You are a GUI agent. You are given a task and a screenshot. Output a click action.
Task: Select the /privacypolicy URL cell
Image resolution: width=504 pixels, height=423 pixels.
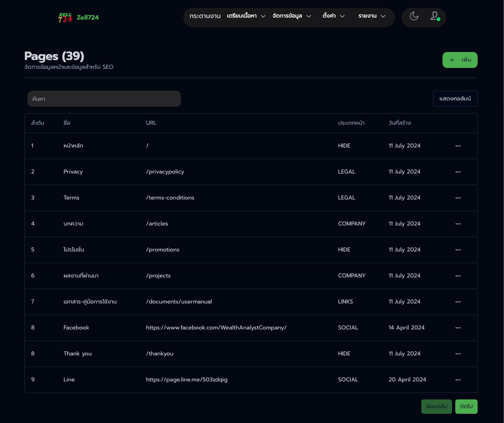(165, 172)
